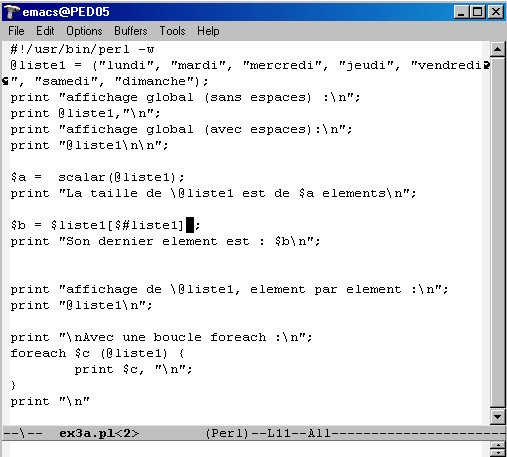The image size is (507, 457).
Task: Click the last print "\n" line
Action: pyautogui.click(x=50, y=401)
